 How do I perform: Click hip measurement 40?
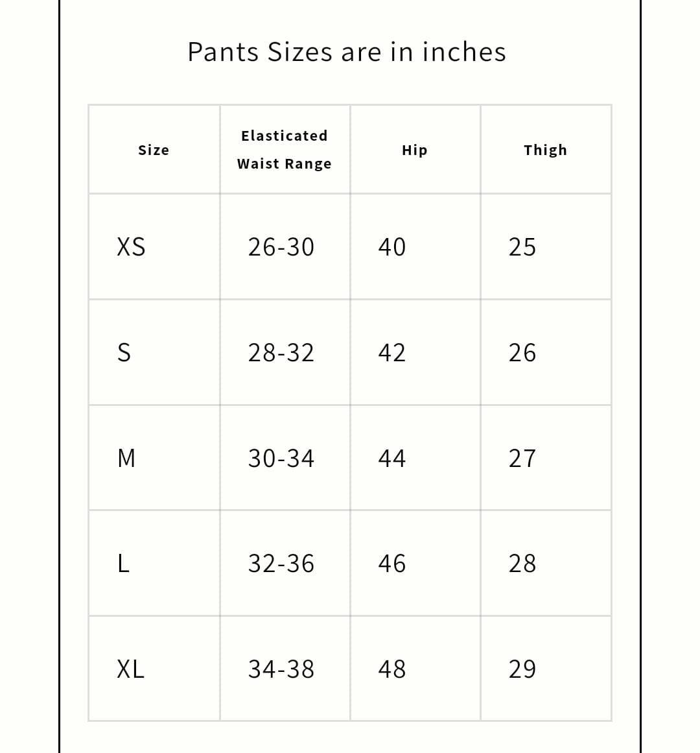pyautogui.click(x=392, y=247)
